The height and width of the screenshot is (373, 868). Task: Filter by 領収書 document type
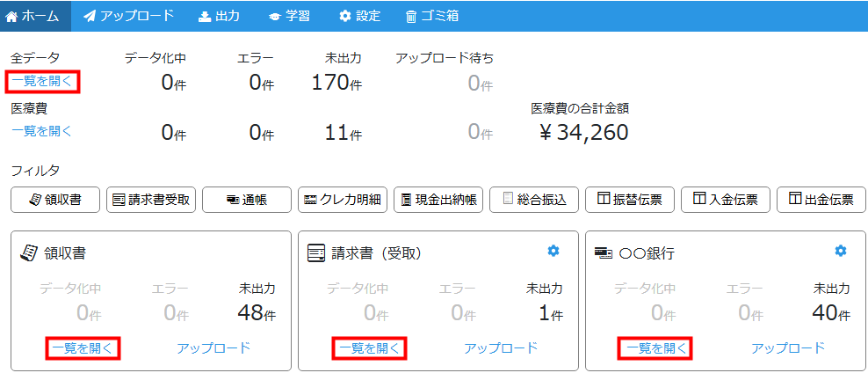[55, 200]
